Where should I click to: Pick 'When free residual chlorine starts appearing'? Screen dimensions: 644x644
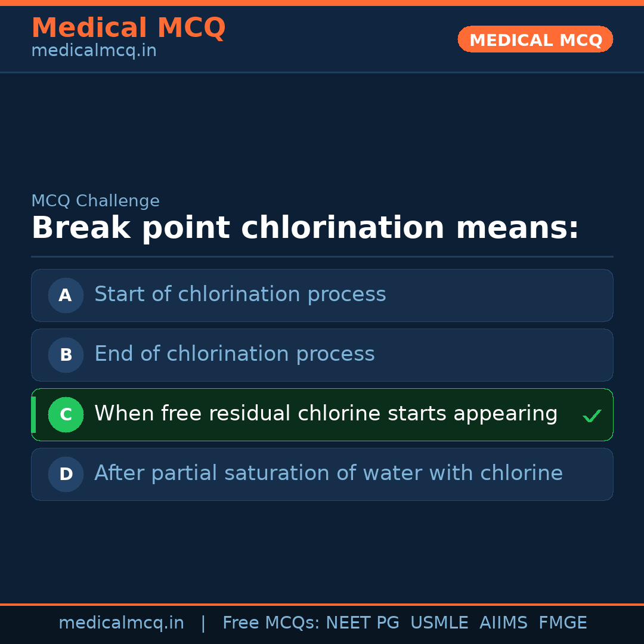point(326,414)
